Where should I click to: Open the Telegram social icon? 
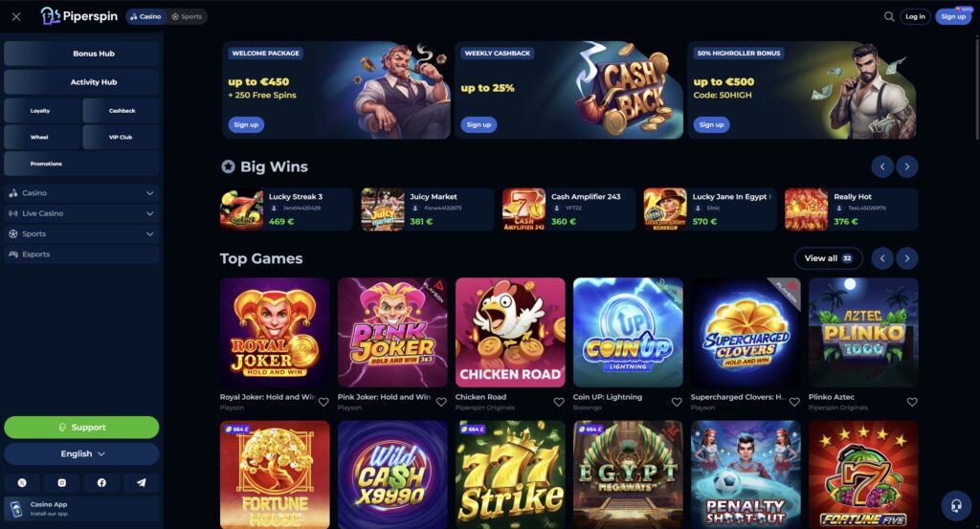(142, 483)
